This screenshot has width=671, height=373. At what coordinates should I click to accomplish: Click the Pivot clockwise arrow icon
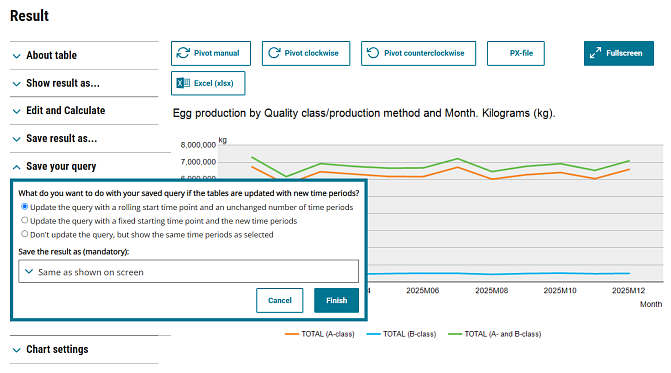click(x=274, y=53)
